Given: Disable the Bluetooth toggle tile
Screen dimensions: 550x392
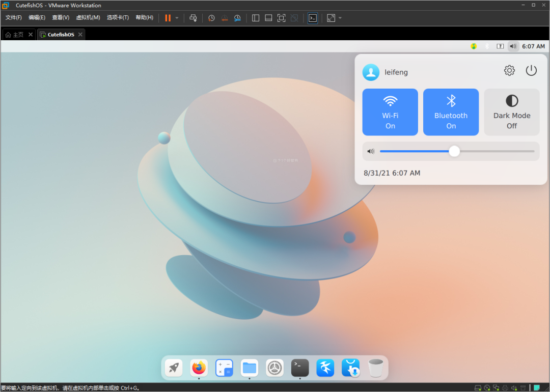Looking at the screenshot, I should [451, 112].
